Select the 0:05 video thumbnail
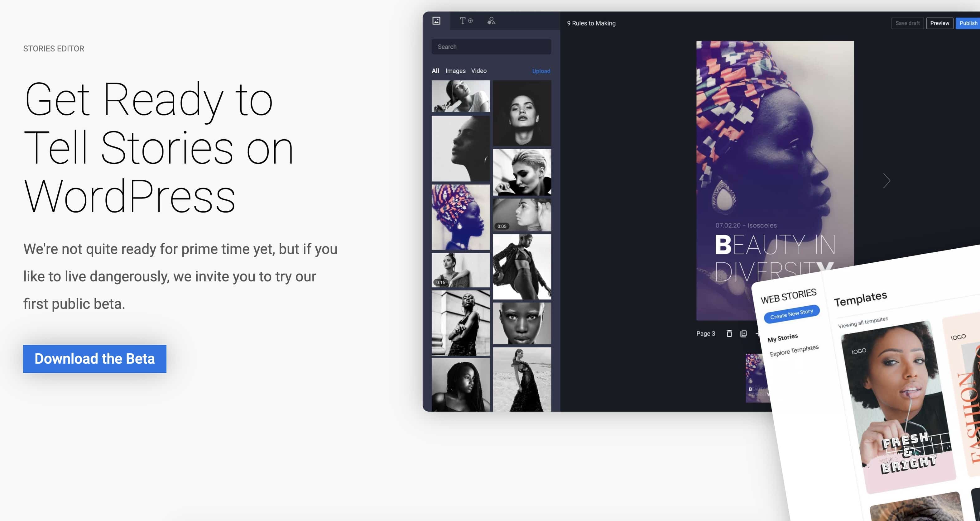 coord(521,215)
